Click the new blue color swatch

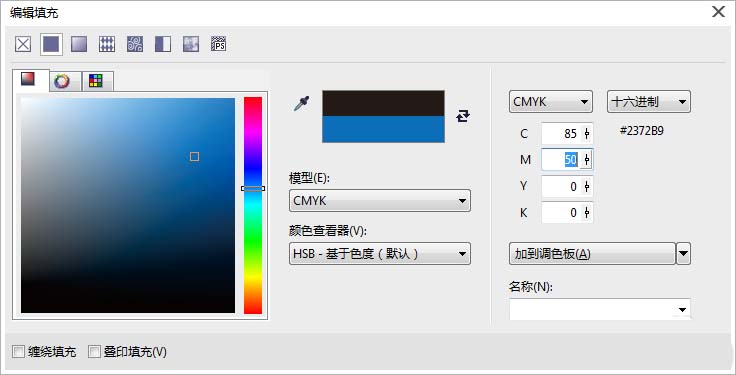pyautogui.click(x=383, y=129)
